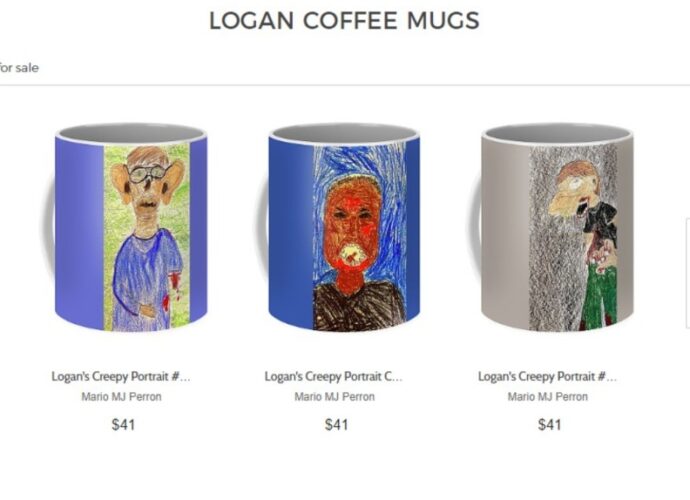This screenshot has height=500, width=690.
Task: Click the blue side of the middle mug
Action: (x=290, y=233)
